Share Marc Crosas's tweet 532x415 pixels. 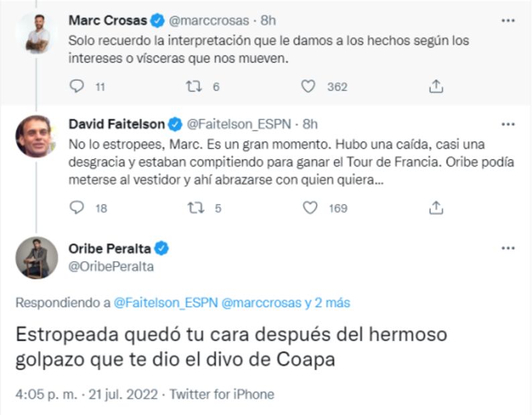(x=436, y=86)
